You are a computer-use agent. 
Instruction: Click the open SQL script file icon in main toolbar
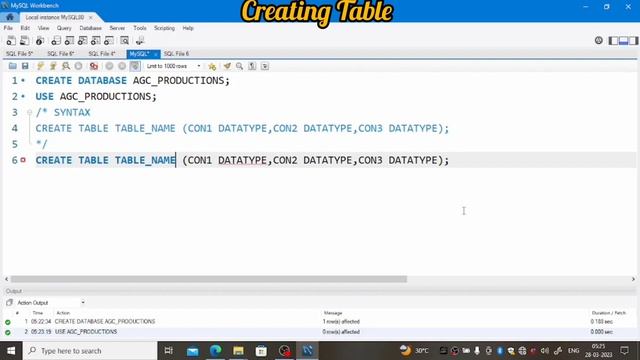[x=24, y=40]
